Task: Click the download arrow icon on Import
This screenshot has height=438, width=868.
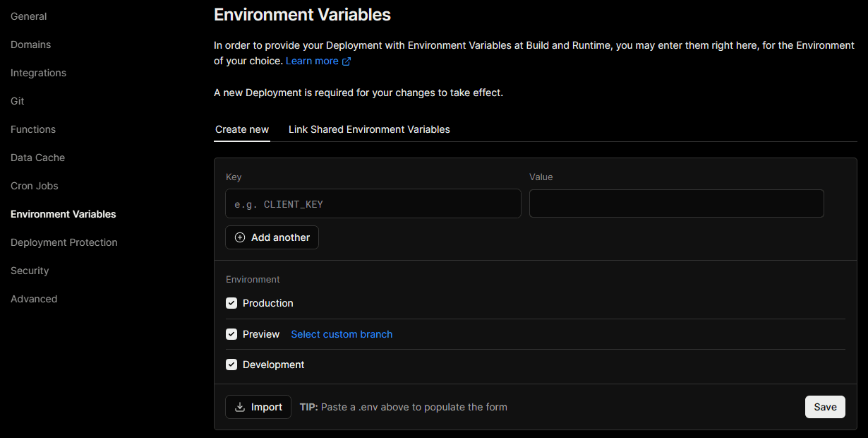Action: point(240,407)
